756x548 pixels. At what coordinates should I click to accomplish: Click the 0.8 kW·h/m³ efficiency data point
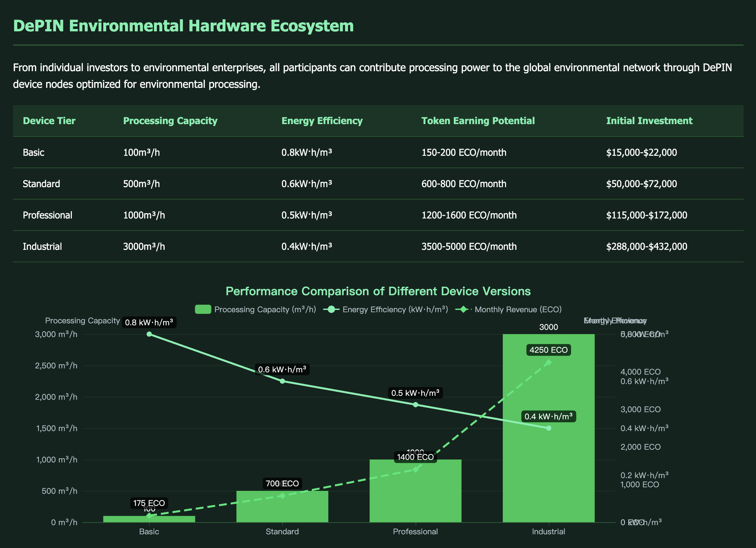tap(149, 334)
